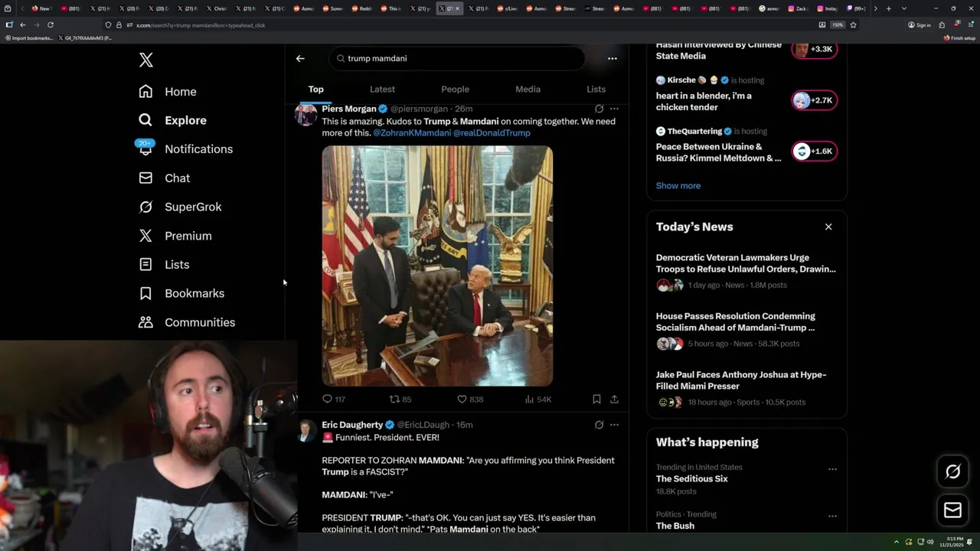Open Democratic Veteran Lawmakers news story
The width and height of the screenshot is (980, 551).
pos(746,271)
